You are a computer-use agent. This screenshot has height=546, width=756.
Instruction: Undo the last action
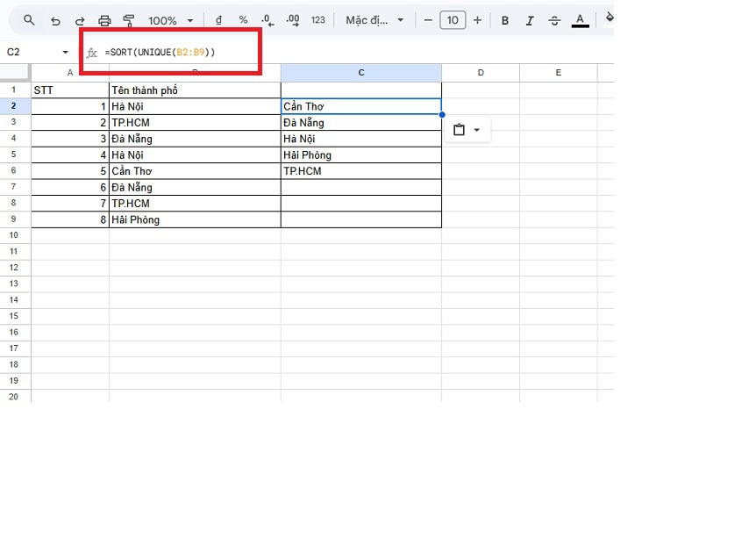tap(54, 19)
